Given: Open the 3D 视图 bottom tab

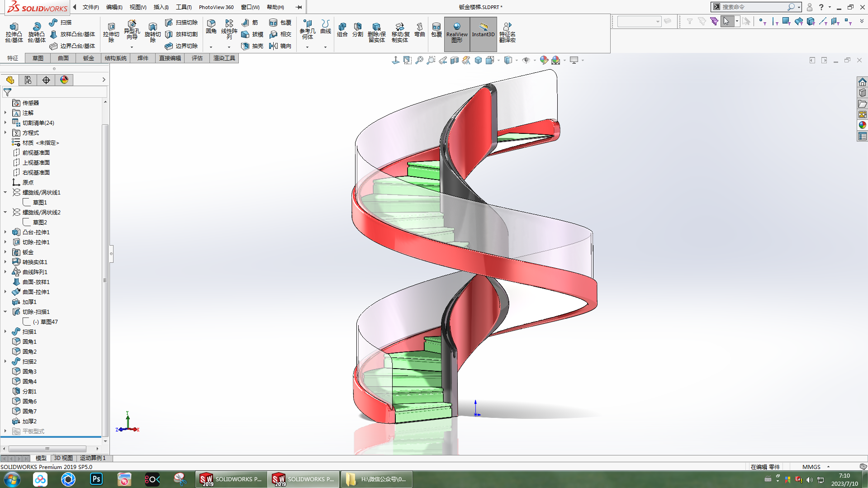Looking at the screenshot, I should point(63,458).
